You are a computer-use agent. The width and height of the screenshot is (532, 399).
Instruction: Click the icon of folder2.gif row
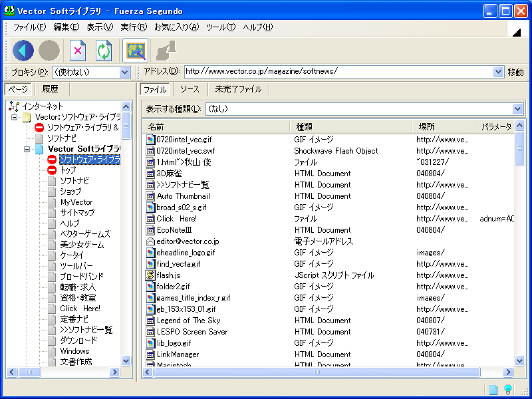click(150, 287)
